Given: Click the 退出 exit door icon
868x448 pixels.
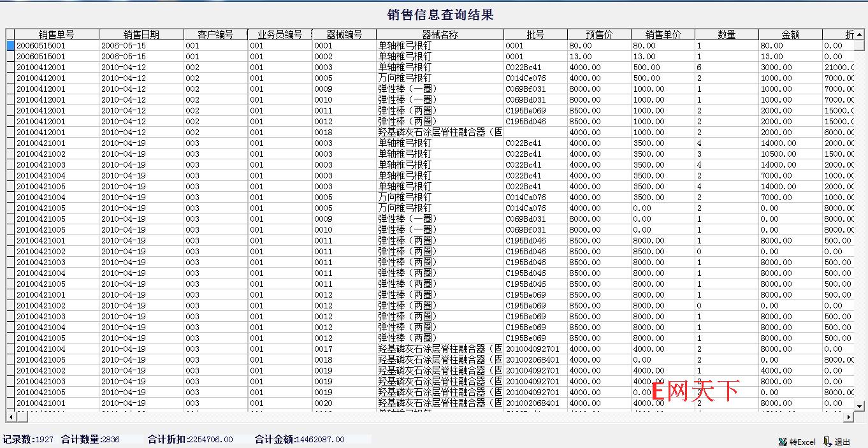Looking at the screenshot, I should [x=827, y=441].
